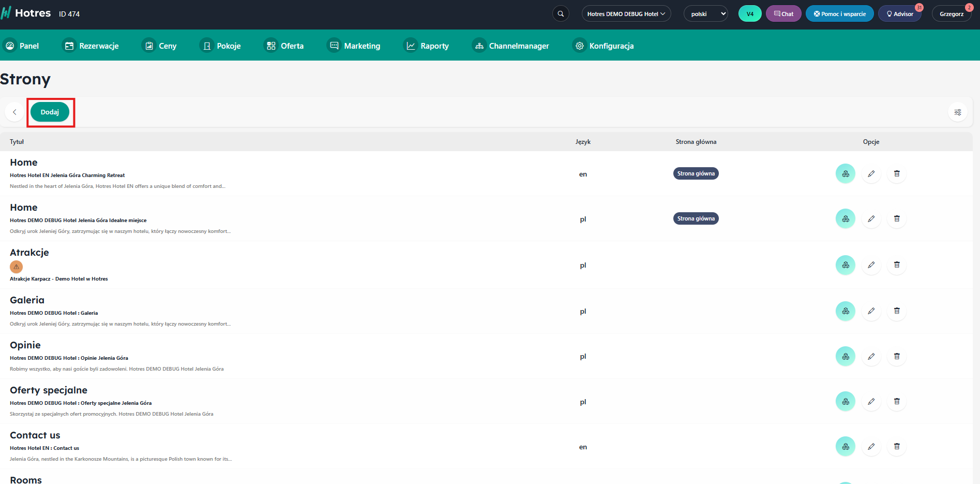Open the Channelmanager menu
This screenshot has width=980, height=484.
[x=510, y=46]
